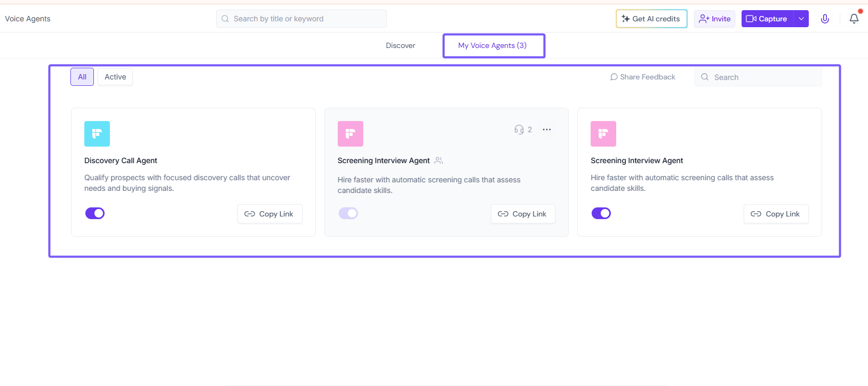Click the first pink Screening Interview Agent icon

[x=351, y=134]
